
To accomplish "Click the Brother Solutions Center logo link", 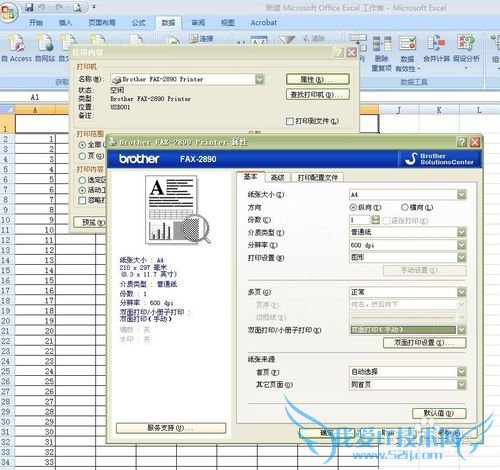I will pyautogui.click(x=439, y=159).
